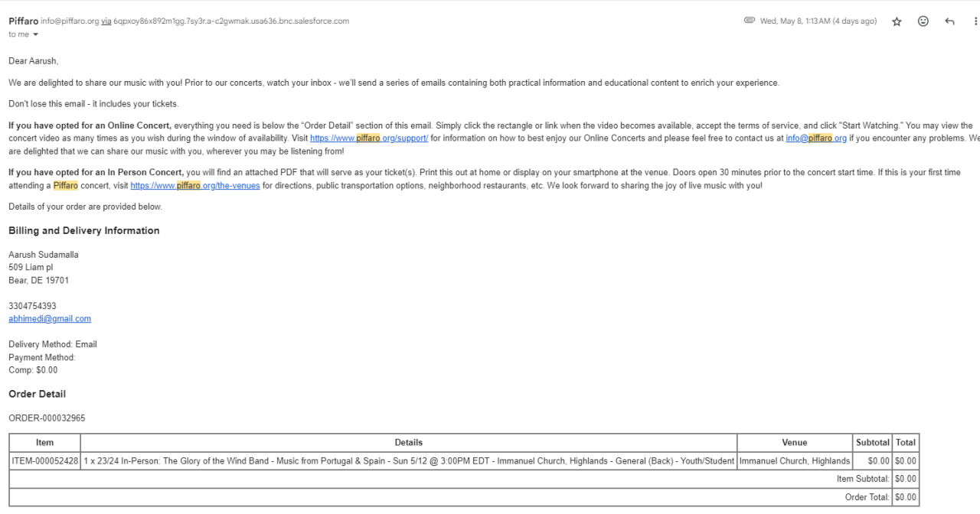The width and height of the screenshot is (980, 514).
Task: Star this Piffaro email
Action: [x=897, y=21]
